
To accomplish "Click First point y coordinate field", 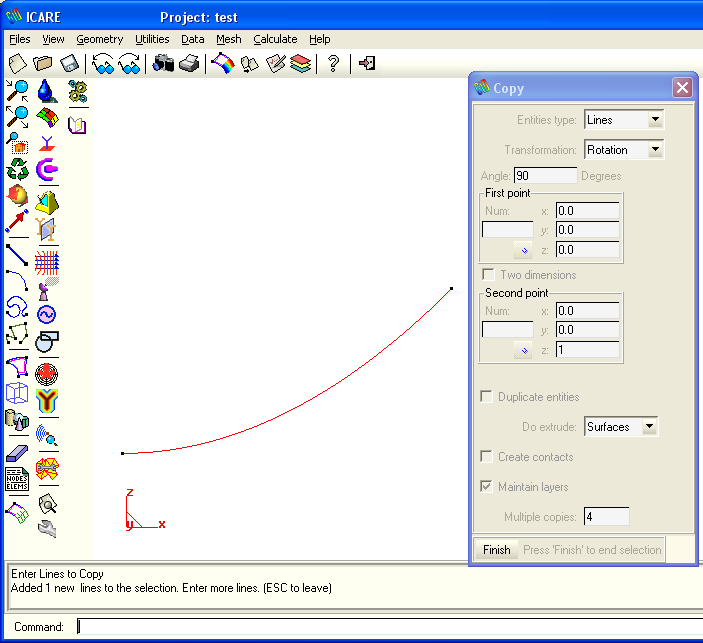I will tap(587, 230).
